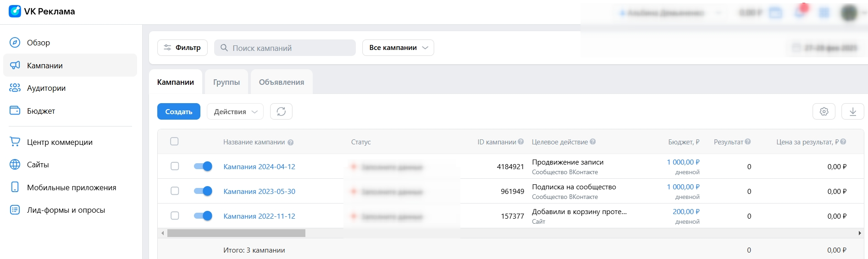Click the horizontal table scrollbar thumb
Viewport: 868px width, 259px height.
(236, 233)
